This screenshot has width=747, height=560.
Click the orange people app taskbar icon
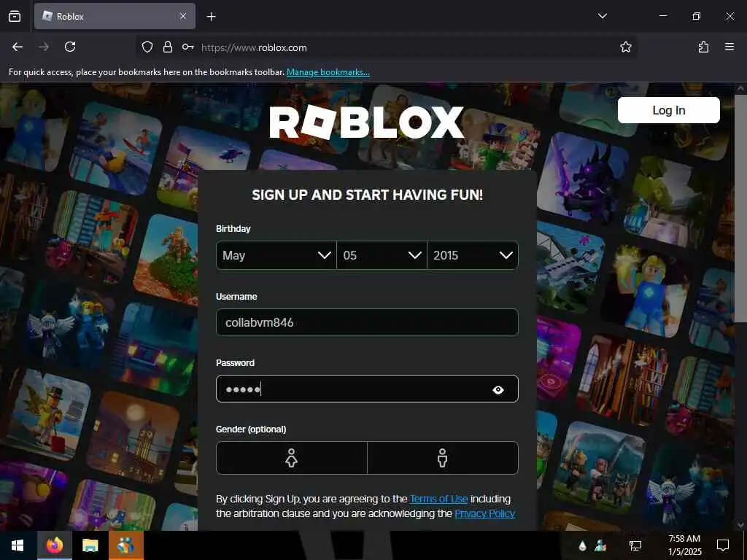click(125, 545)
